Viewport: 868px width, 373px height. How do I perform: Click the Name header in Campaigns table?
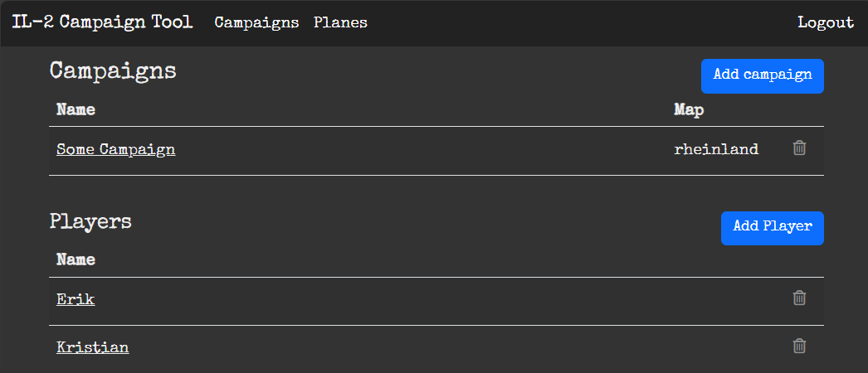[x=76, y=109]
